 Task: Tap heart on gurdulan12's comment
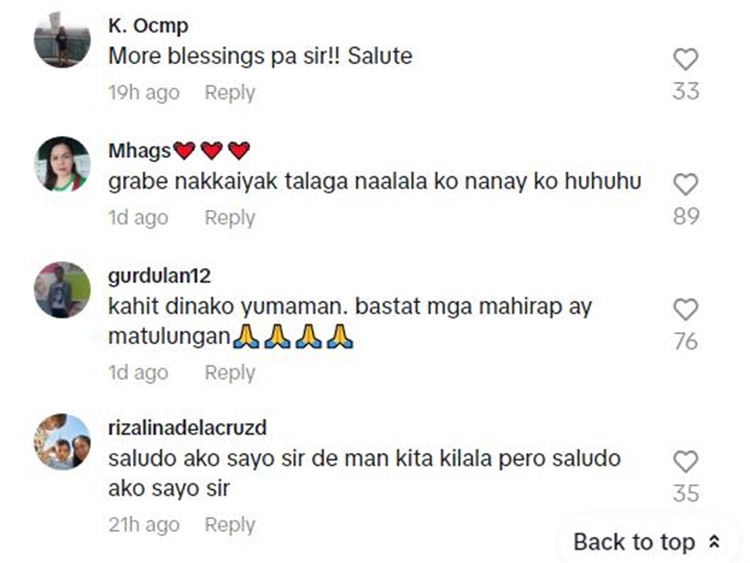(x=686, y=309)
